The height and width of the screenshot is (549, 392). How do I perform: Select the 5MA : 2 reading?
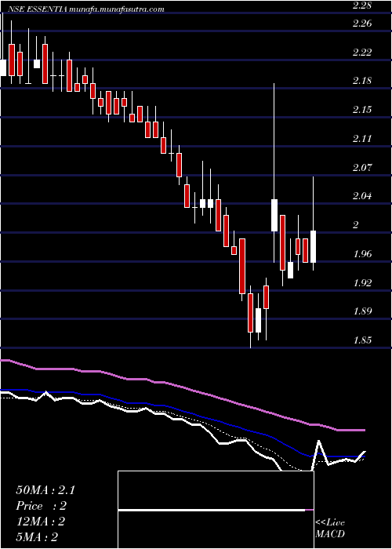(x=37, y=537)
